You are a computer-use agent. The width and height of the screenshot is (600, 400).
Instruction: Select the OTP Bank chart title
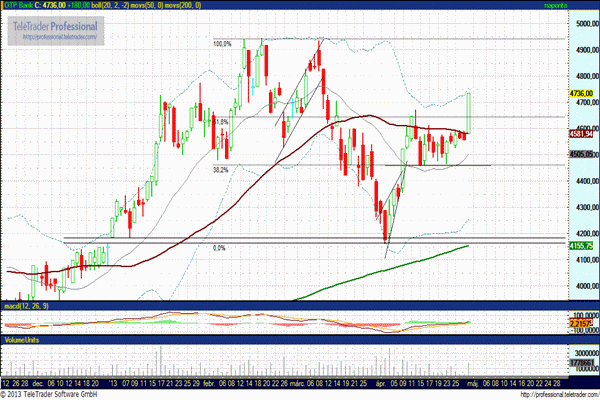19,4
